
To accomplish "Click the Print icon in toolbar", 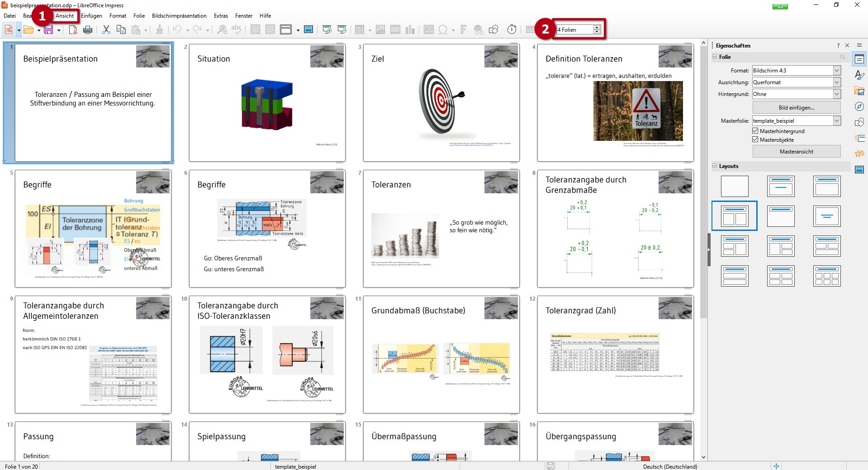I will click(x=88, y=30).
